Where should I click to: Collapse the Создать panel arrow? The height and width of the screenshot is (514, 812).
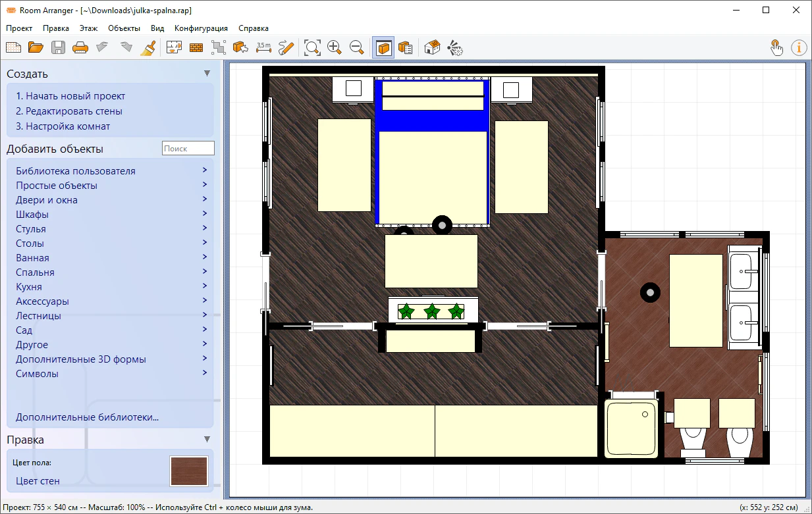(x=207, y=74)
